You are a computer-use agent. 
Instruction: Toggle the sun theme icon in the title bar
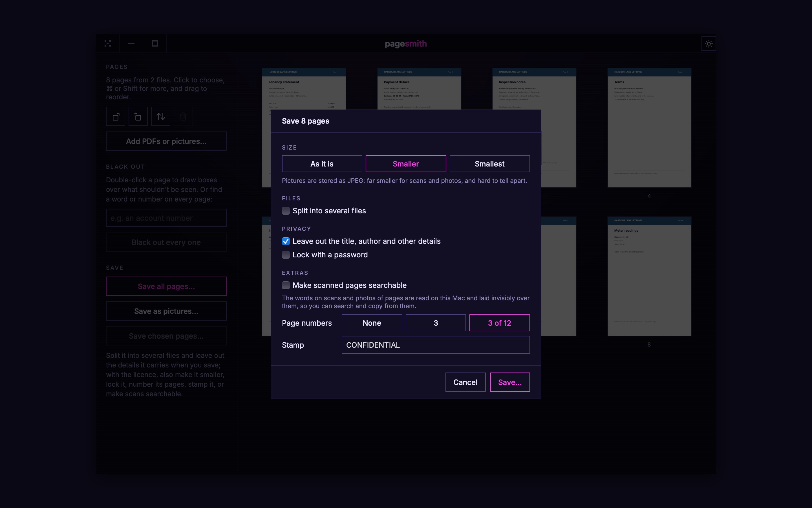709,44
